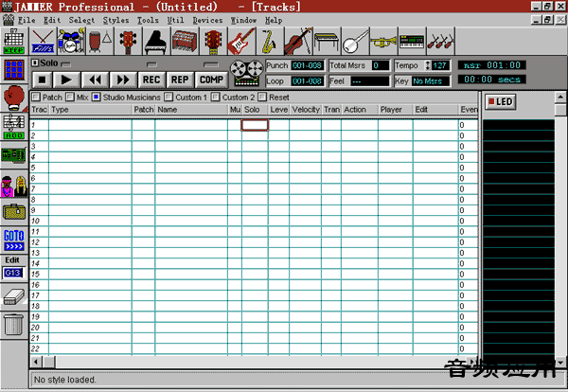Open the Edit menu

pos(52,20)
